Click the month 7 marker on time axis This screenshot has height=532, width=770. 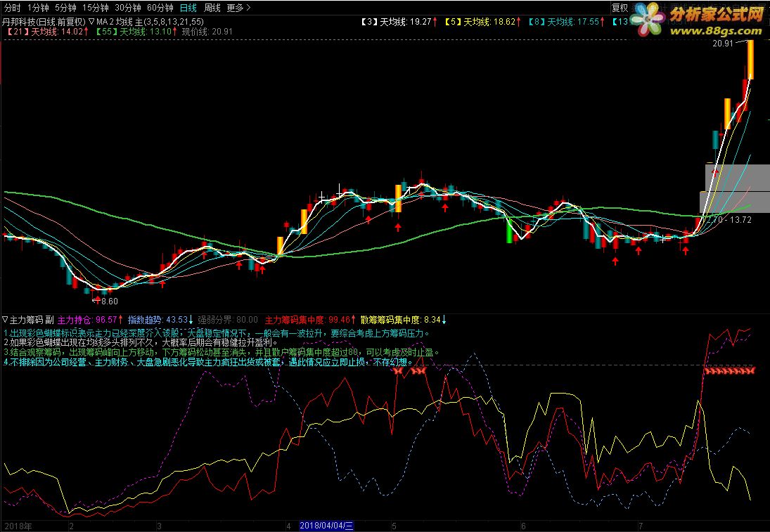pyautogui.click(x=641, y=526)
